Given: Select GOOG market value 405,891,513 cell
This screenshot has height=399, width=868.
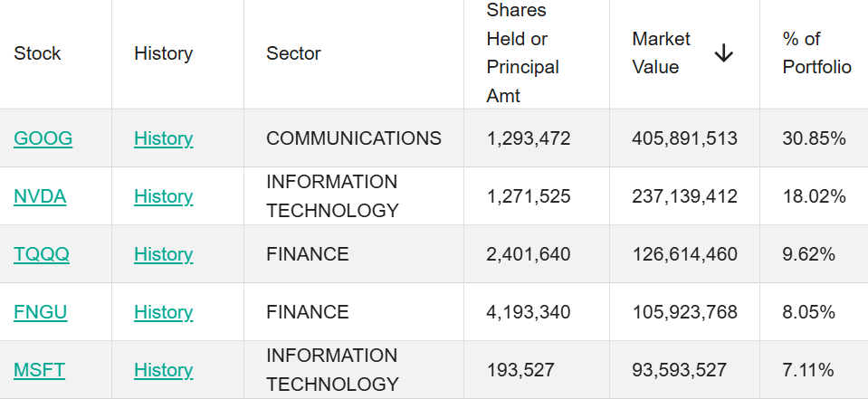Looking at the screenshot, I should coord(684,138).
